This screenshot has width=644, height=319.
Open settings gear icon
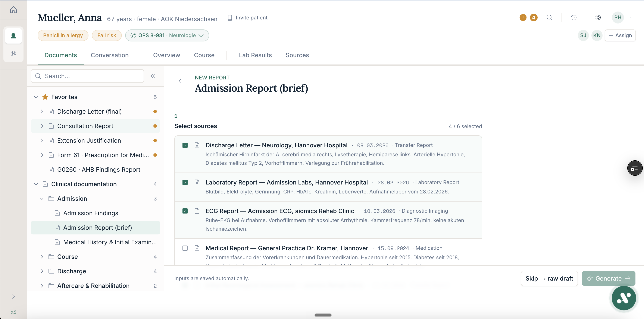(598, 18)
